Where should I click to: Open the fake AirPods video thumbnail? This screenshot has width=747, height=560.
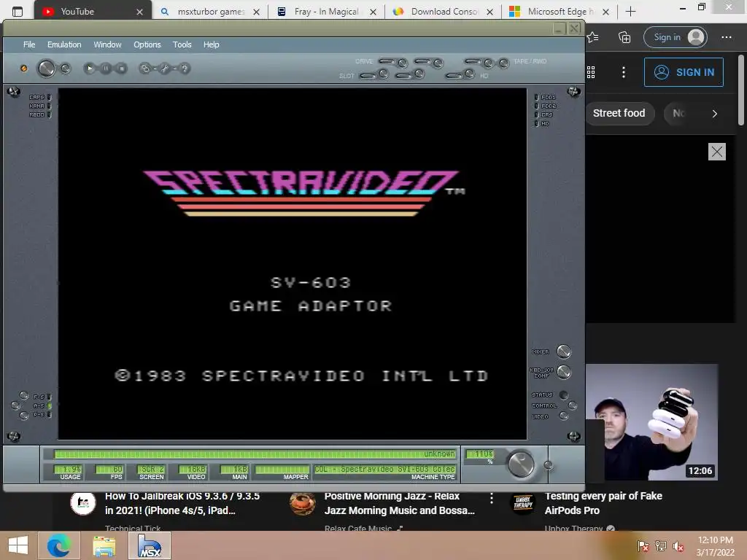point(652,422)
